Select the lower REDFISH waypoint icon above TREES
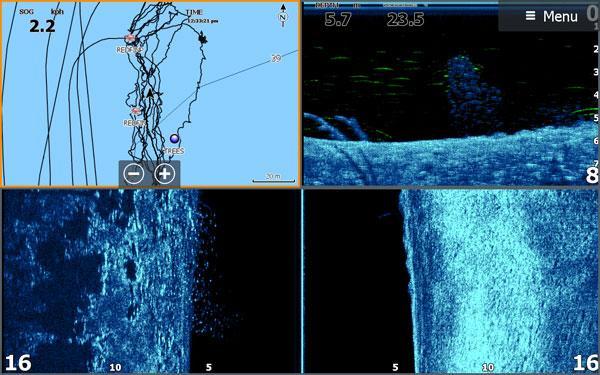The width and height of the screenshot is (600, 375). point(136,111)
